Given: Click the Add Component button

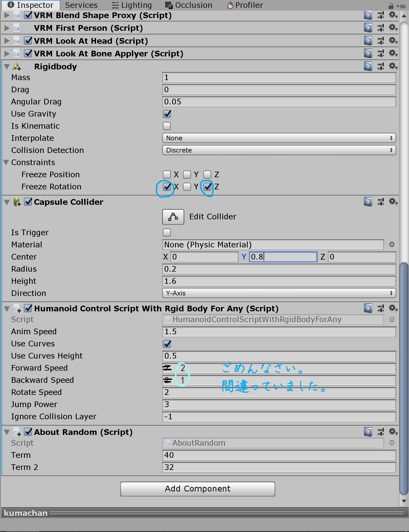Looking at the screenshot, I should (x=197, y=489).
